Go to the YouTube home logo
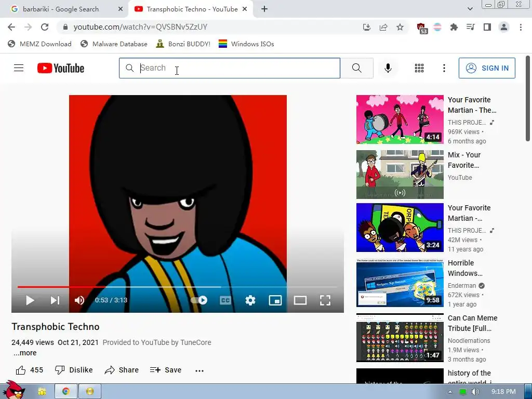 pyautogui.click(x=61, y=68)
